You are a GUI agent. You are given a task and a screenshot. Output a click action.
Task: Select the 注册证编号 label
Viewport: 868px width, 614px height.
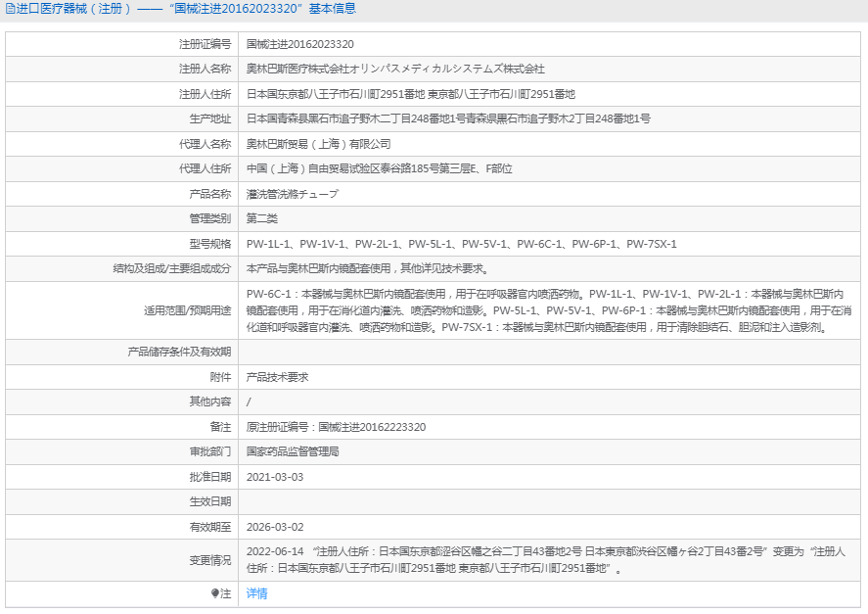[x=205, y=44]
